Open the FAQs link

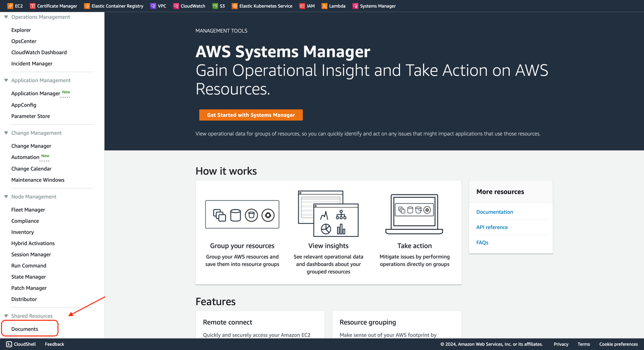click(x=482, y=243)
